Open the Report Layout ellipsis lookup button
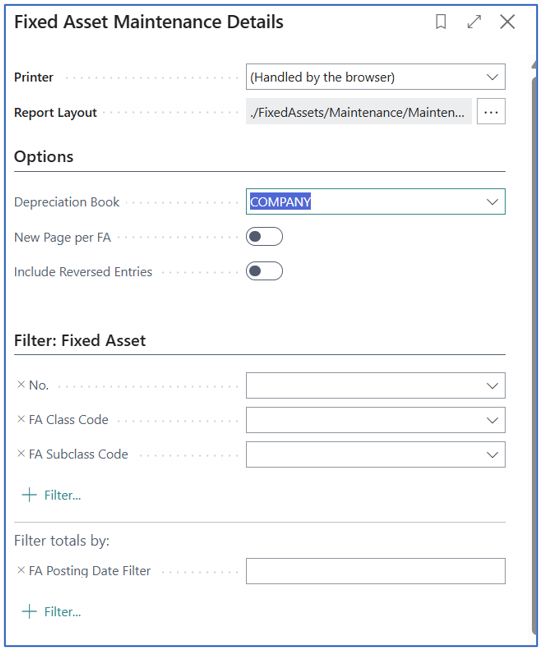This screenshot has height=652, width=543. pyautogui.click(x=491, y=111)
